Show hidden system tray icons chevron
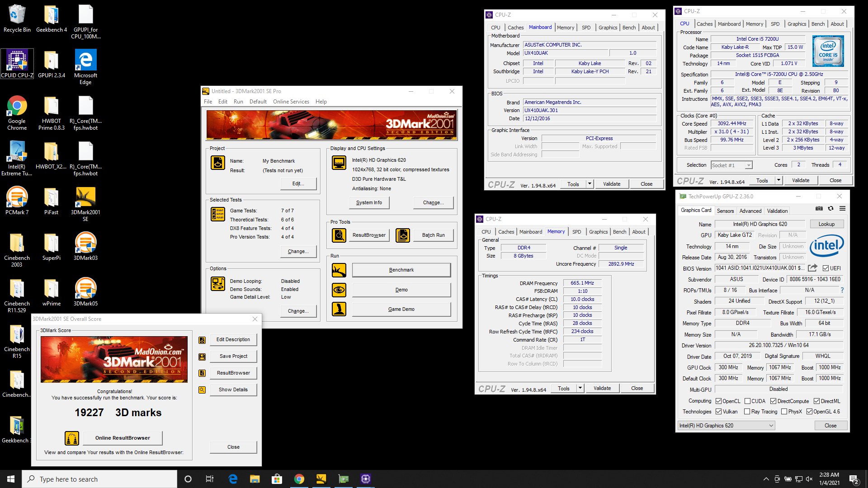The width and height of the screenshot is (868, 488). (766, 479)
